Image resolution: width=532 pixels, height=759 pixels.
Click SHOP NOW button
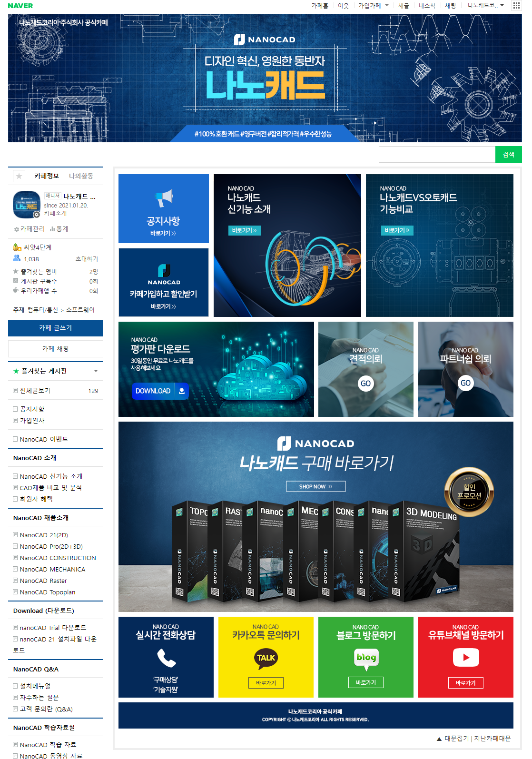click(x=316, y=486)
